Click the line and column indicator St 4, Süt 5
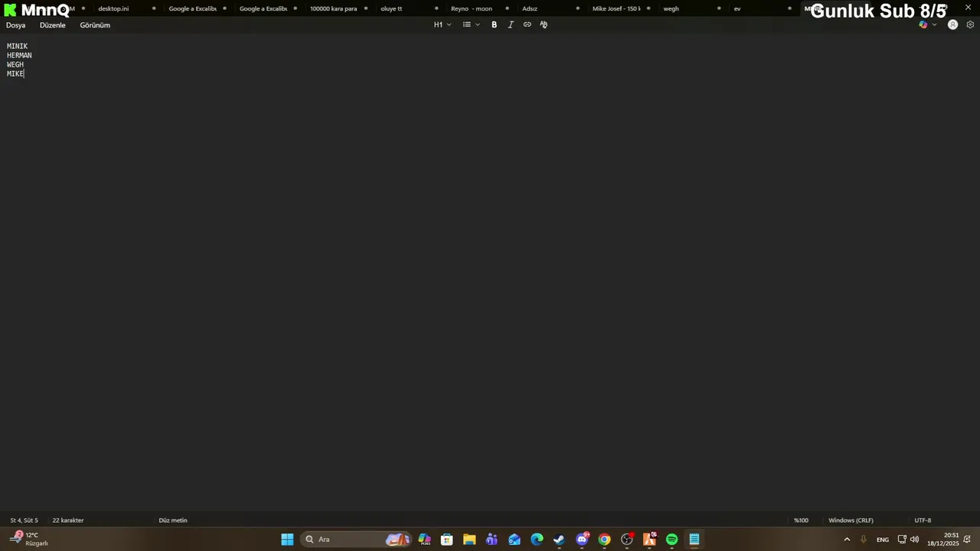The image size is (980, 551). 24,520
